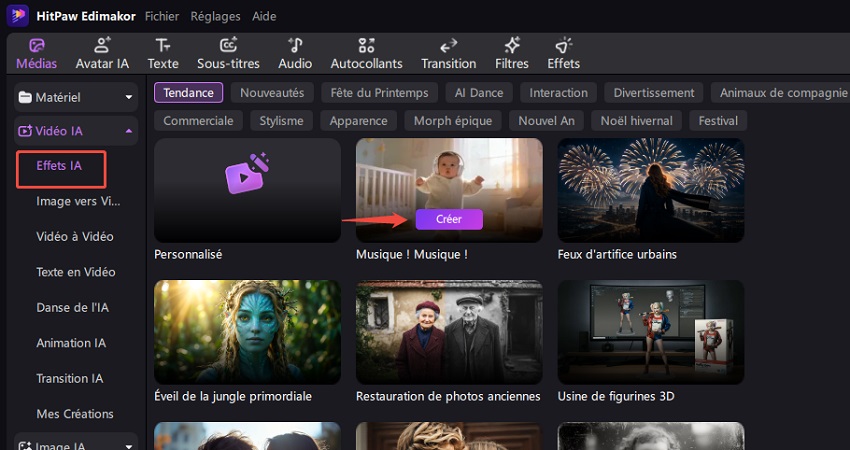Collapse the Vidéo IA section arrow
Image resolution: width=850 pixels, height=450 pixels.
(x=129, y=131)
